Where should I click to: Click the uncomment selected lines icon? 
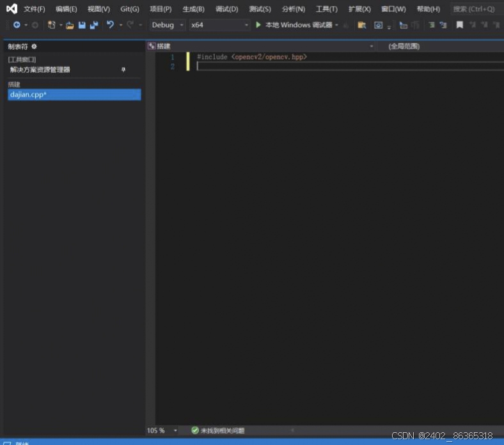point(443,25)
